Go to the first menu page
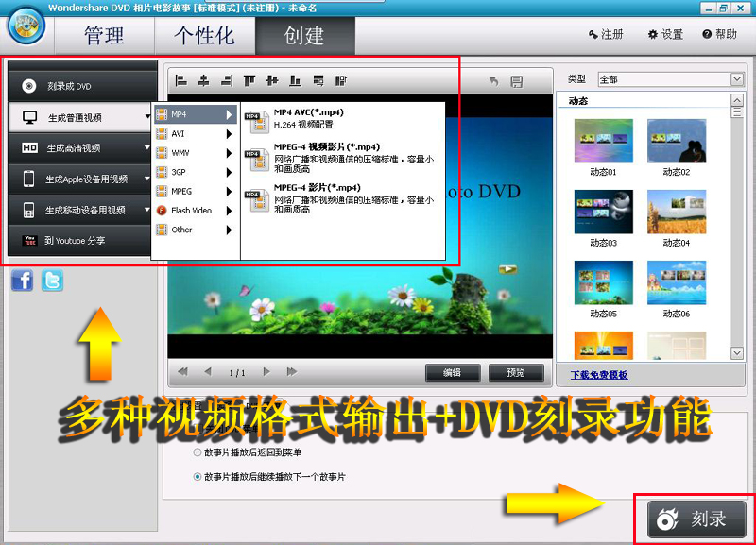 (x=182, y=372)
